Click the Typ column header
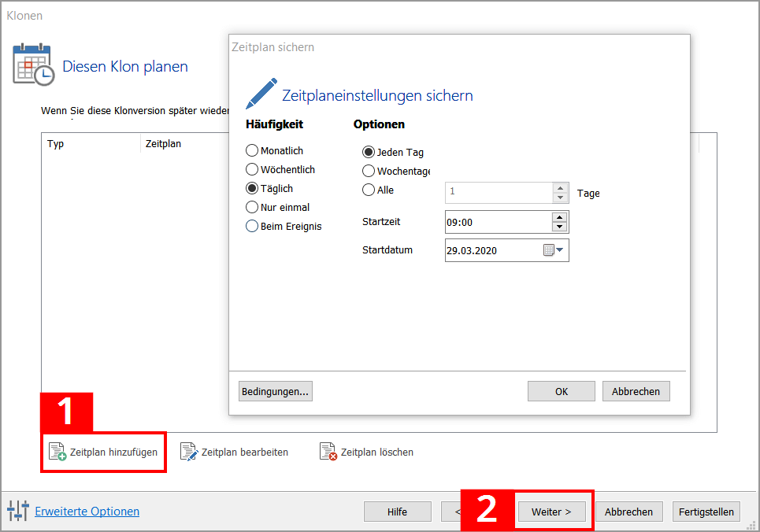The height and width of the screenshot is (532, 760). click(x=91, y=143)
